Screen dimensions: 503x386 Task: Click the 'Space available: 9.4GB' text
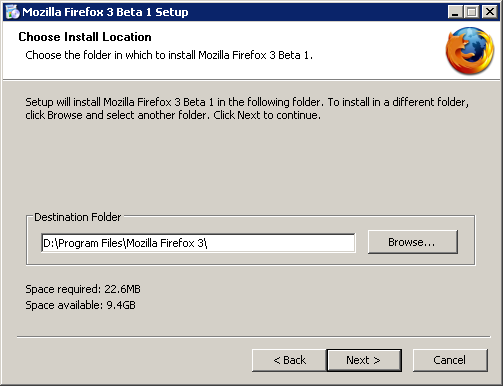click(81, 305)
